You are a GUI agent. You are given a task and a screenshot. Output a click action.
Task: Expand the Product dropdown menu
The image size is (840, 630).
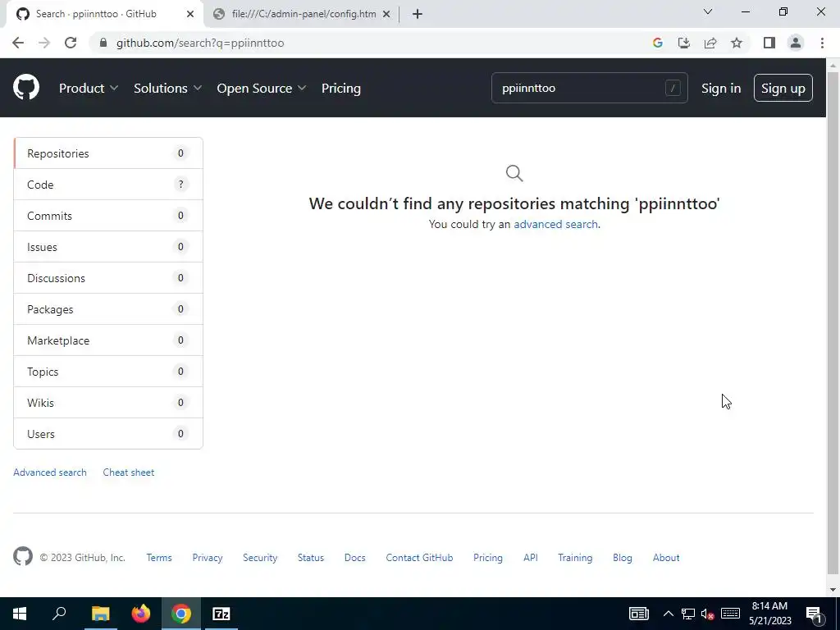(89, 88)
